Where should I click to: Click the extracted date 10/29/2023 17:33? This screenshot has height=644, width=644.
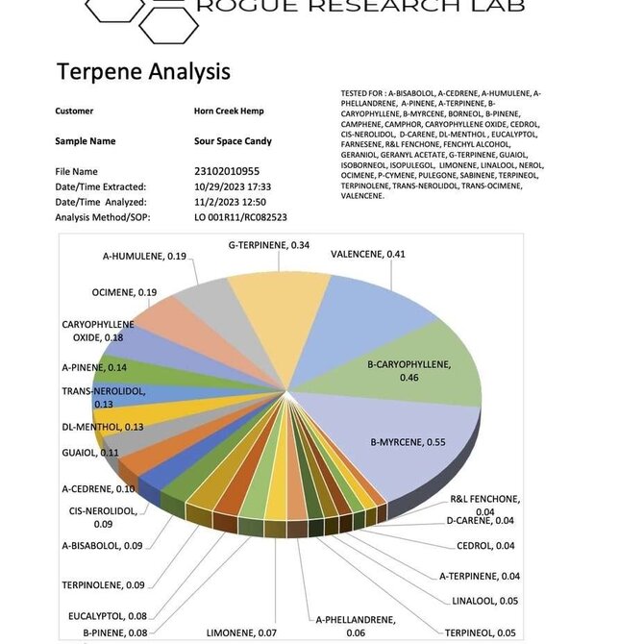click(233, 186)
